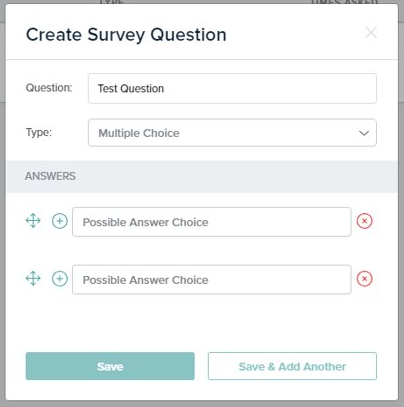404x407 pixels.
Task: Remove the first answer choice
Action: (x=364, y=221)
